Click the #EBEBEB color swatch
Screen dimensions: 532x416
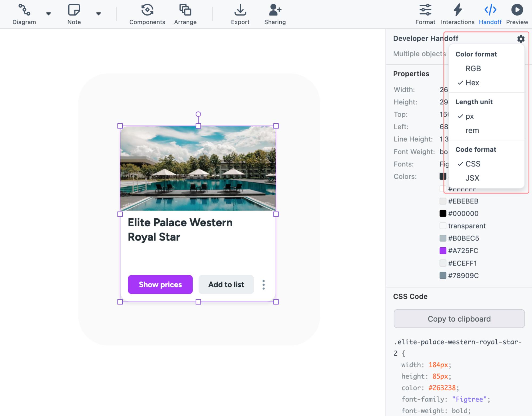pyautogui.click(x=443, y=201)
